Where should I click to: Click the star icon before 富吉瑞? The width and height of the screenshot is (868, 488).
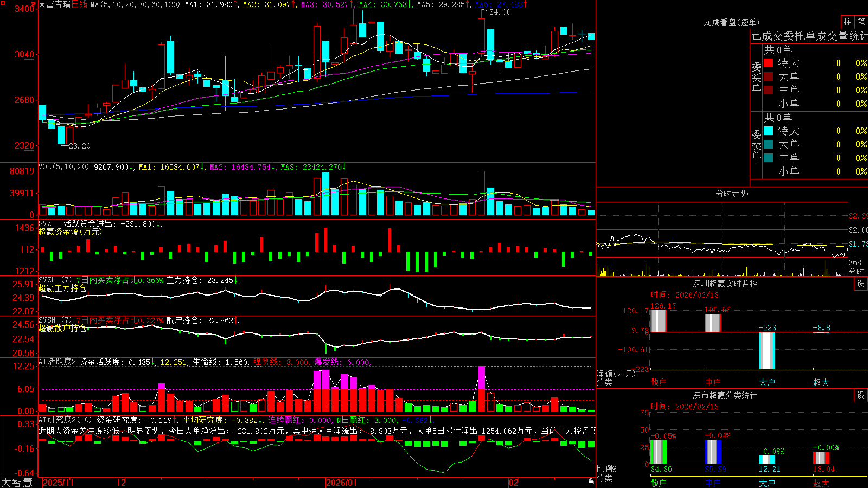pyautogui.click(x=42, y=4)
